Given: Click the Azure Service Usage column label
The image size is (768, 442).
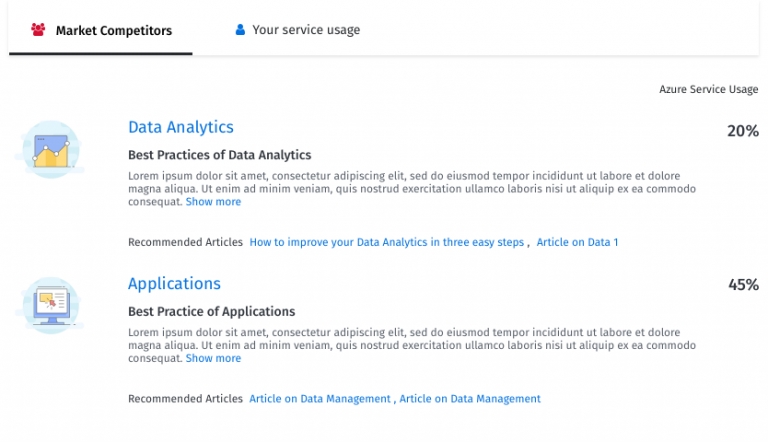Looking at the screenshot, I should click(x=708, y=90).
